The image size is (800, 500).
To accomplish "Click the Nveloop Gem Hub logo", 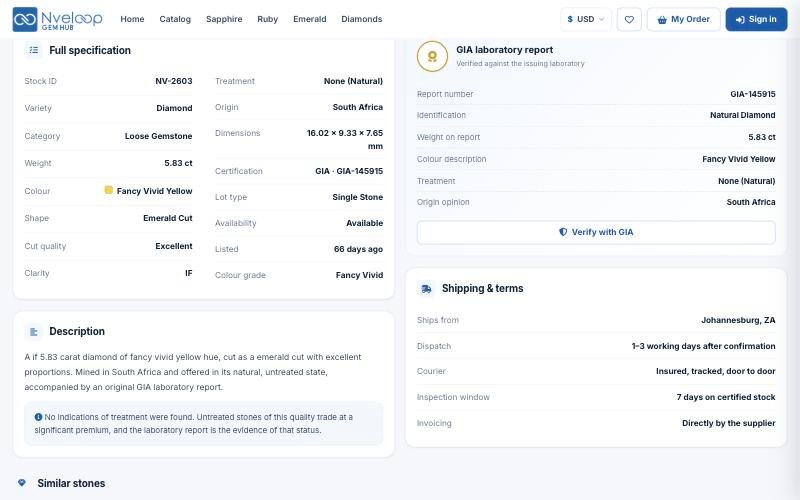I will (x=57, y=19).
